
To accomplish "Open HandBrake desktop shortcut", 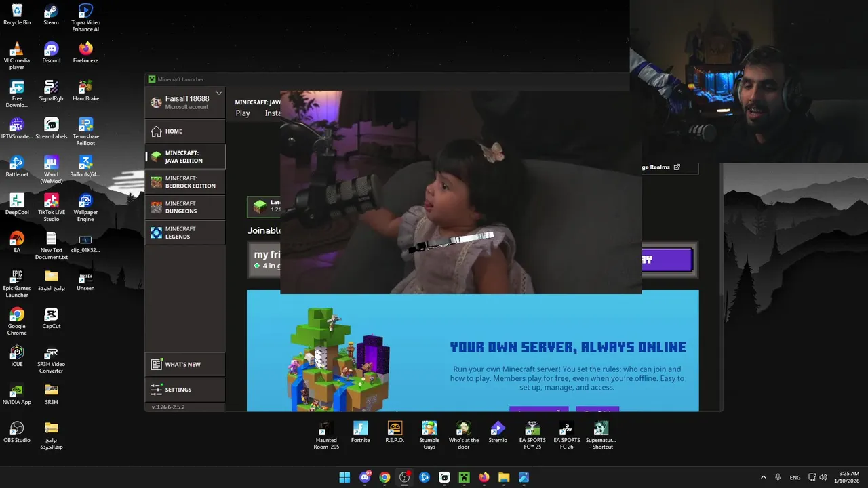I will click(85, 90).
